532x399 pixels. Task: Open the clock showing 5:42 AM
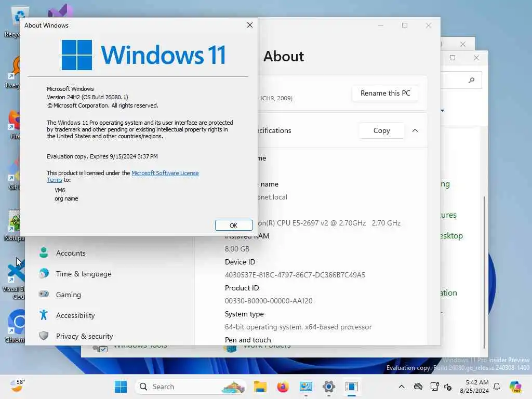tap(474, 387)
